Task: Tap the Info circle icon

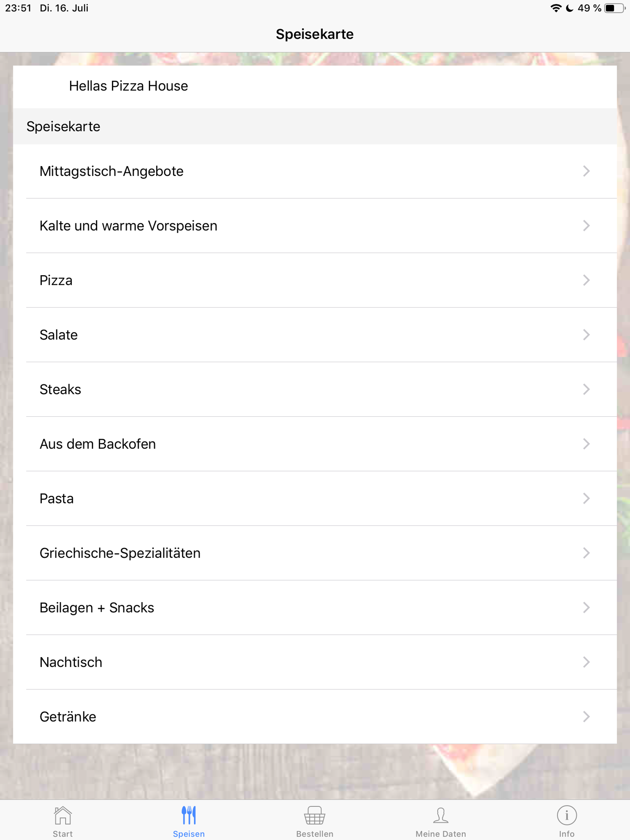Action: 567,815
